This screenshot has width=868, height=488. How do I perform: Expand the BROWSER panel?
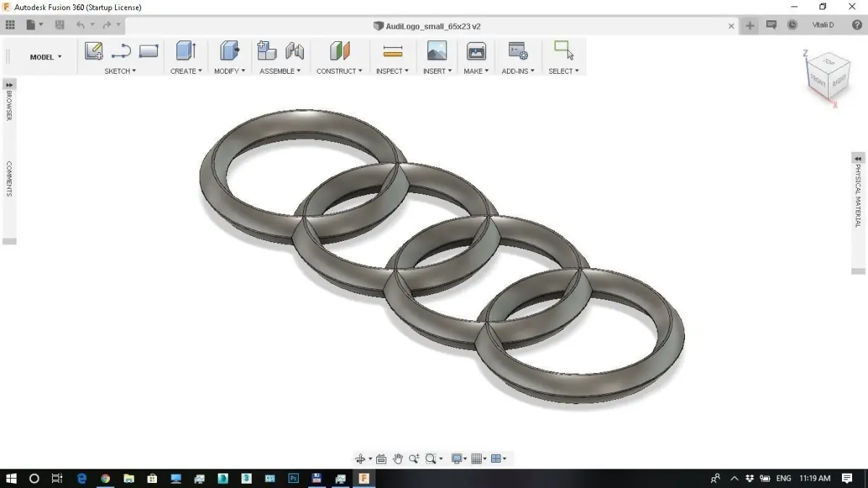[x=9, y=85]
